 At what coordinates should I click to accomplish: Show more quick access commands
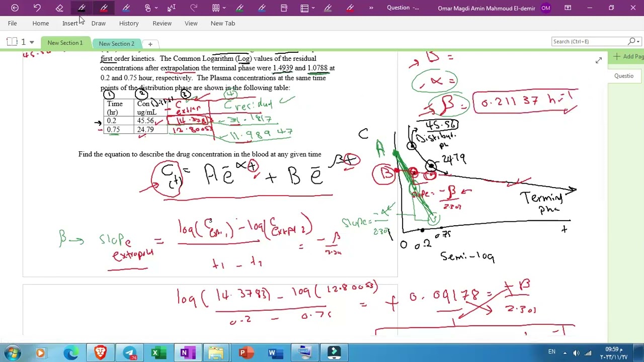[371, 8]
